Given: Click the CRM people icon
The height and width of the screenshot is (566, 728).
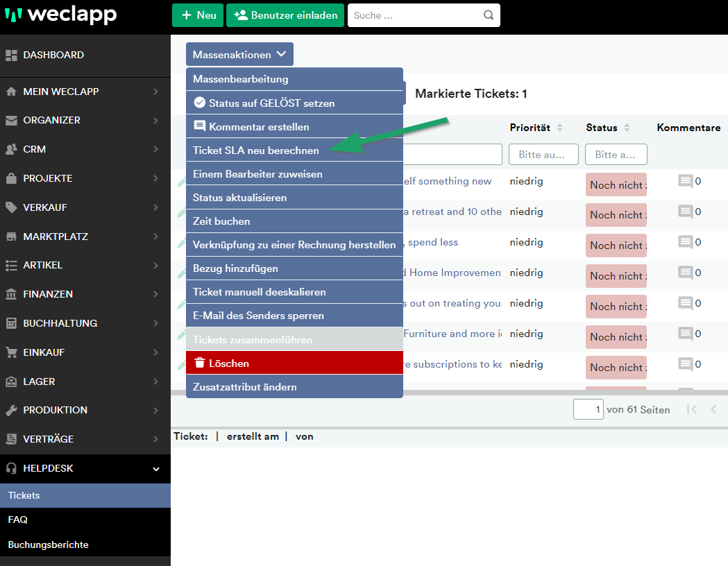Looking at the screenshot, I should (11, 149).
